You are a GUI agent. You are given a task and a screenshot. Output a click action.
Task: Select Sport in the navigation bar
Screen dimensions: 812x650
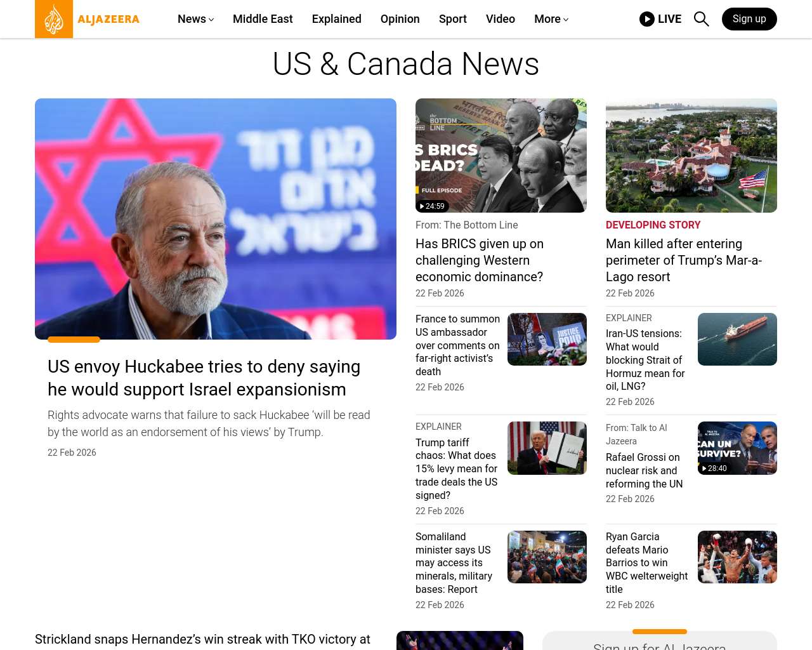pyautogui.click(x=453, y=19)
